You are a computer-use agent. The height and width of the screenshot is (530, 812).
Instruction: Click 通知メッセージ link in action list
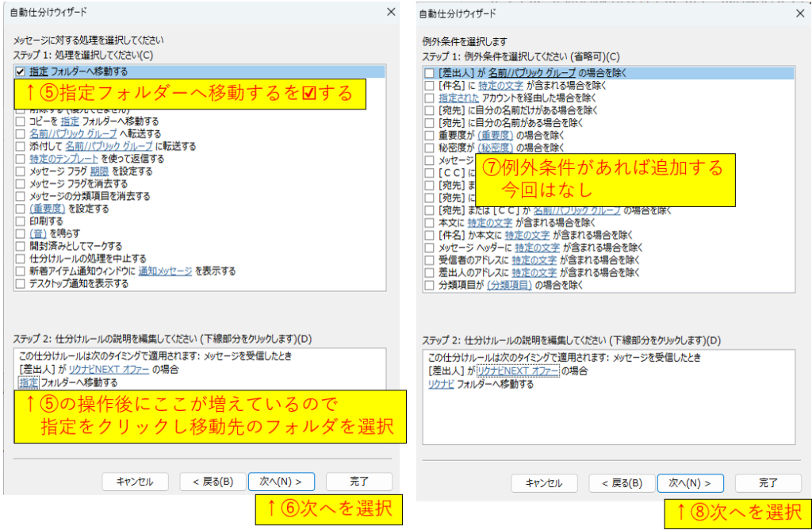[x=165, y=271]
